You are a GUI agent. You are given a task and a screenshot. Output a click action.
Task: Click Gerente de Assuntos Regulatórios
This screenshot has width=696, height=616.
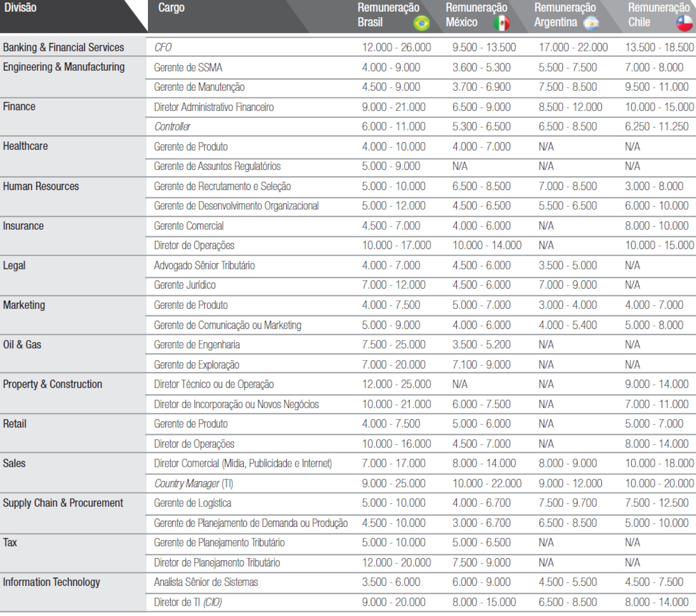coord(217,166)
